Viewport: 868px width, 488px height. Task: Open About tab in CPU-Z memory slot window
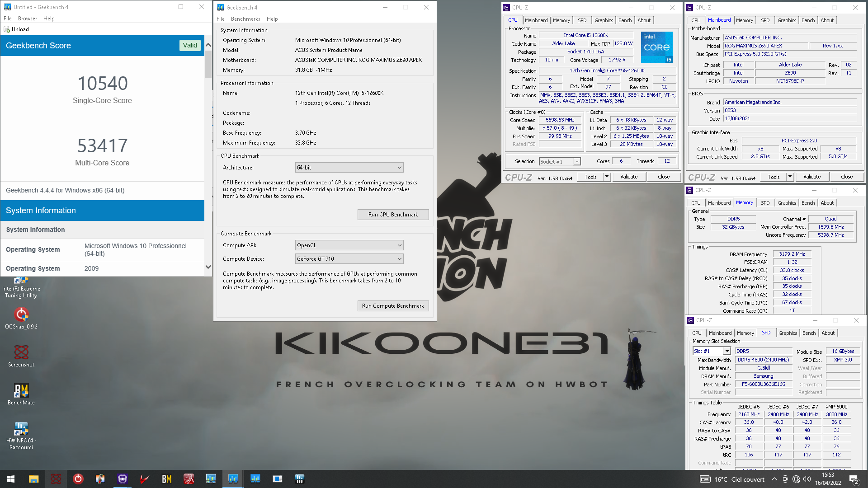pos(828,333)
